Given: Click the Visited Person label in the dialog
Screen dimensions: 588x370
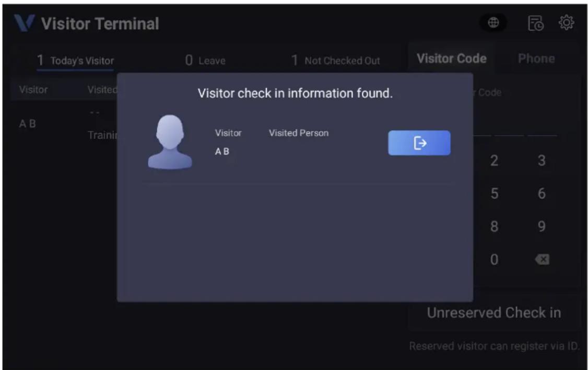Looking at the screenshot, I should [299, 133].
